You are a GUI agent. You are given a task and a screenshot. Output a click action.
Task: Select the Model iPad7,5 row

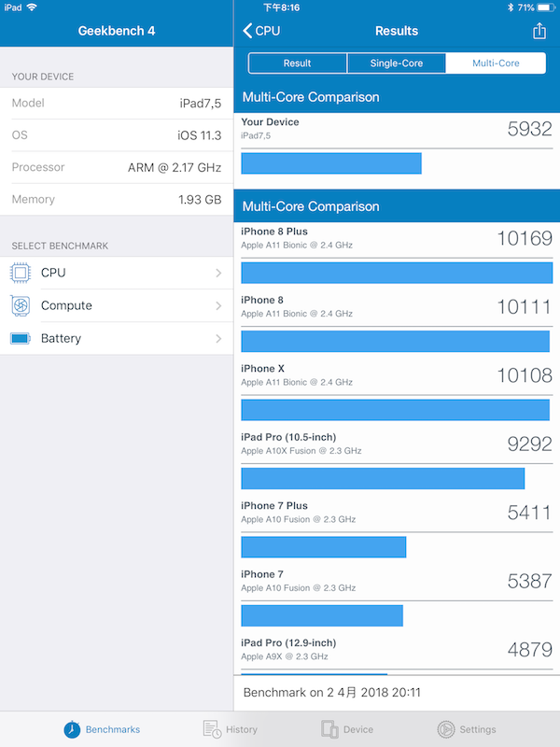coord(117,104)
